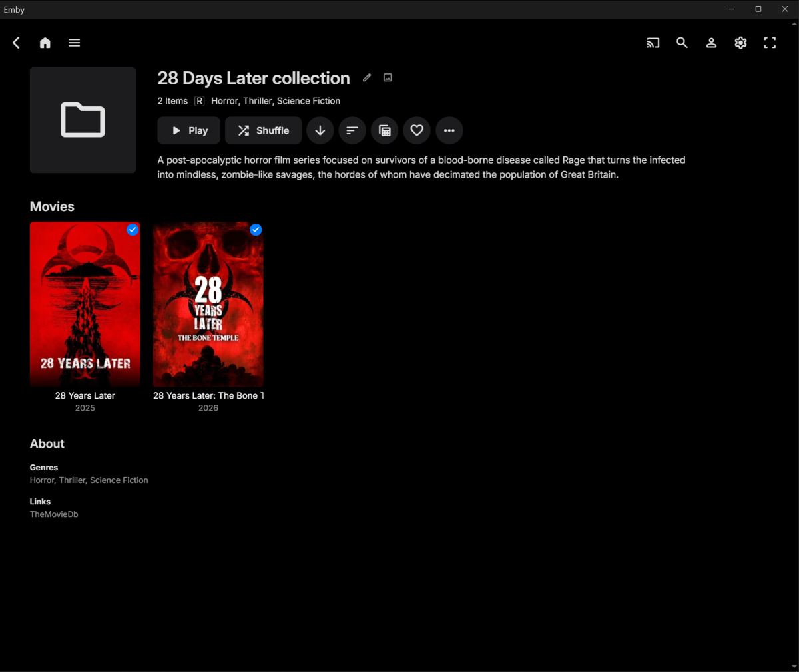Screen dimensions: 799x672
Task: Click the 2026 year label
Action: click(x=208, y=408)
